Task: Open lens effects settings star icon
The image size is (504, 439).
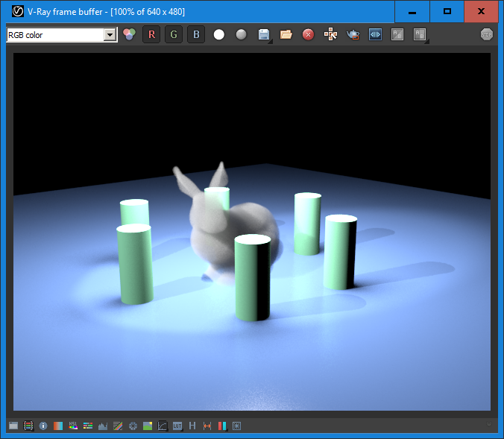Action: [236, 426]
